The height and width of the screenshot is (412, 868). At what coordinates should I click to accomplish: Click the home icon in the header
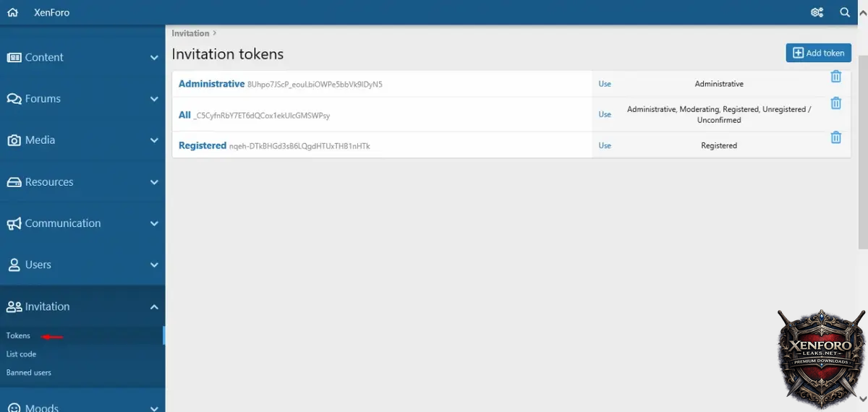(12, 12)
